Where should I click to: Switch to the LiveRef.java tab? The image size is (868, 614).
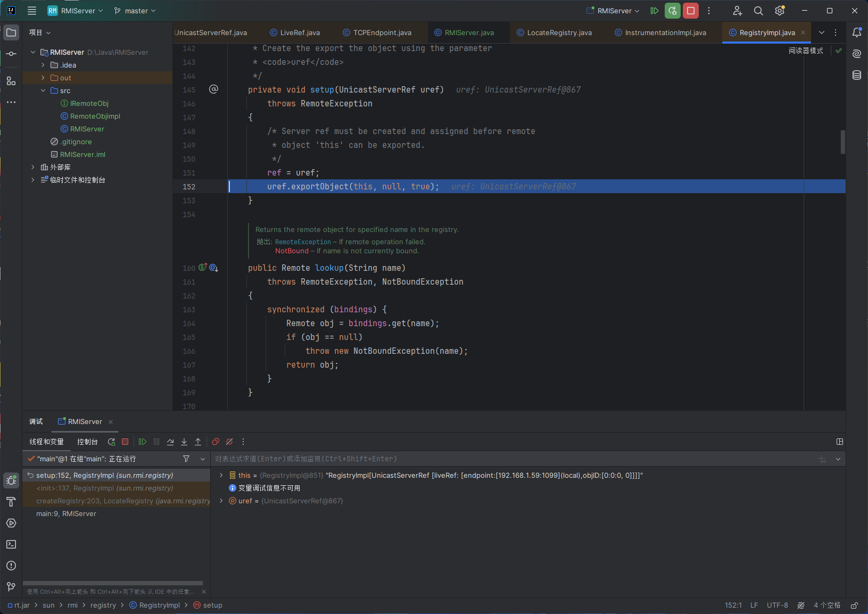coord(295,32)
